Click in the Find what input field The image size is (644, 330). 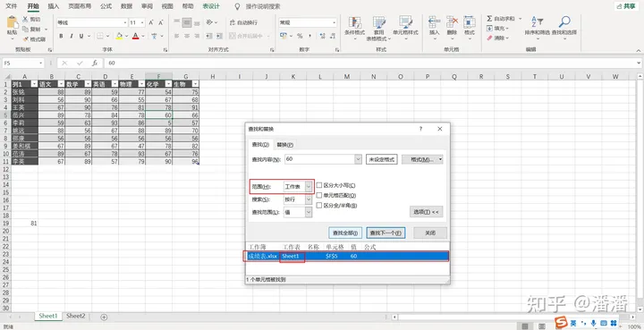coord(319,159)
